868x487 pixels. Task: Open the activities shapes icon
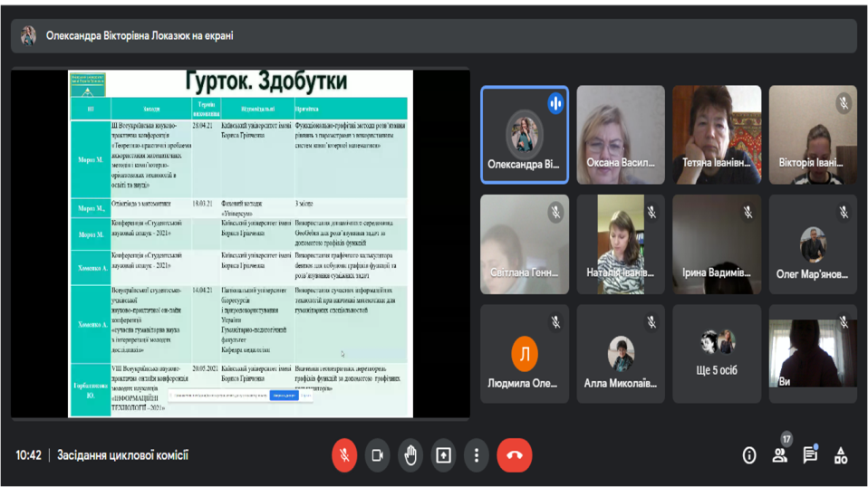tap(841, 455)
